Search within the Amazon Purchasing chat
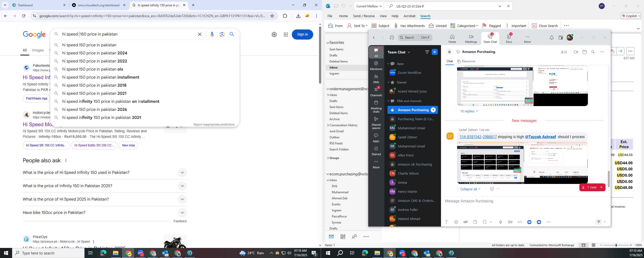This screenshot has width=644, height=258. coord(593,52)
